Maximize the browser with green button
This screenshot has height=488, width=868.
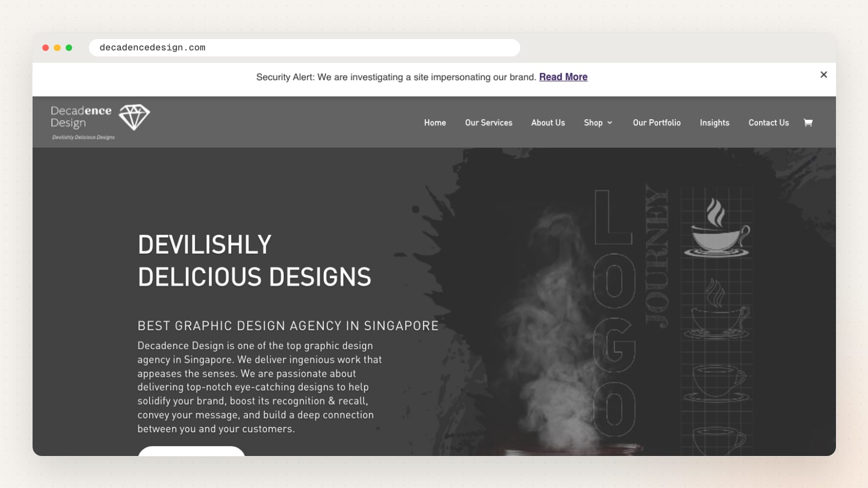point(69,48)
